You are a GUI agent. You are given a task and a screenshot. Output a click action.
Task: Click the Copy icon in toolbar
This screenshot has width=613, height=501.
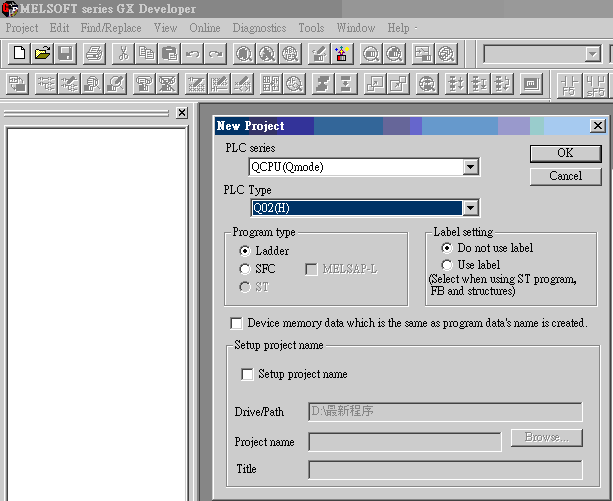146,53
